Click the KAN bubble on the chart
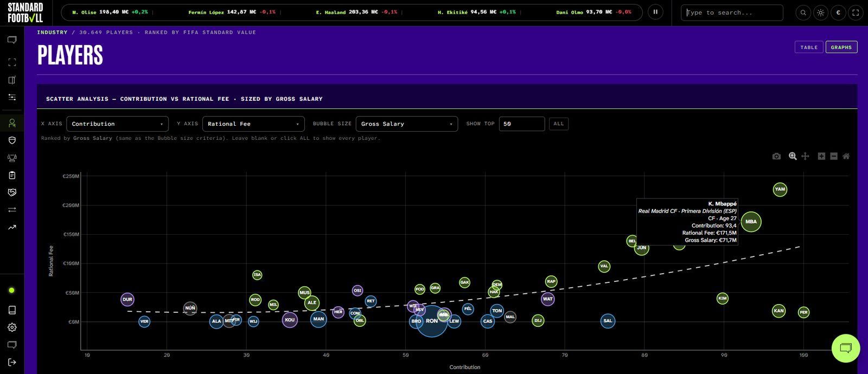Screen dimensions: 868x374 [778, 311]
